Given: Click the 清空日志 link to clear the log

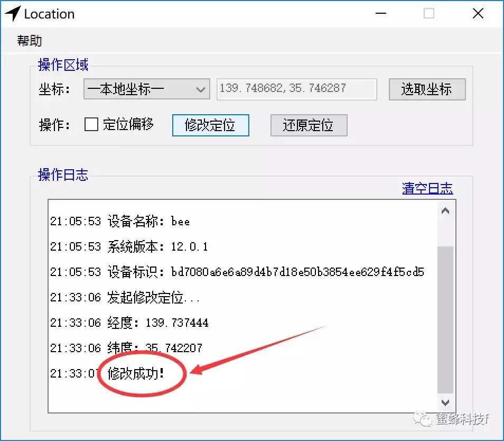Looking at the screenshot, I should point(427,189).
